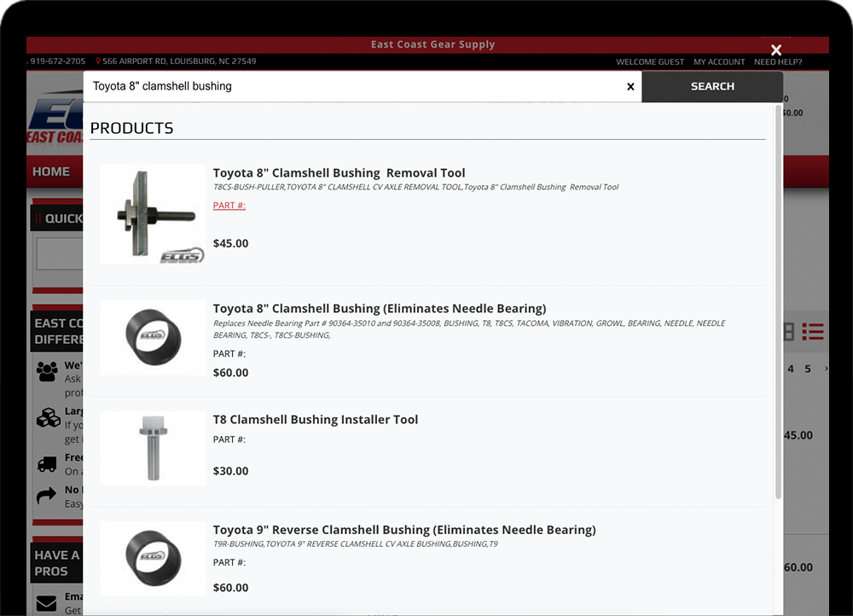
Task: Click the share arrow icon in the sidebar
Action: (x=46, y=497)
